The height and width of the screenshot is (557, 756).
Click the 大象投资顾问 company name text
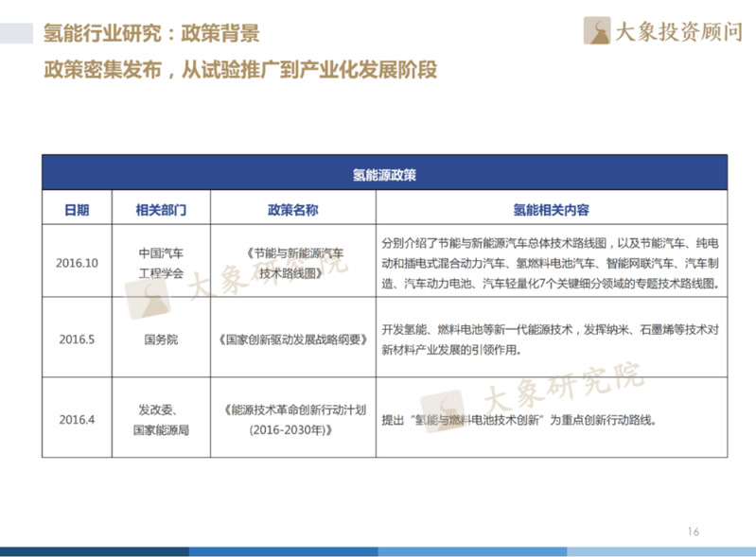pyautogui.click(x=678, y=33)
